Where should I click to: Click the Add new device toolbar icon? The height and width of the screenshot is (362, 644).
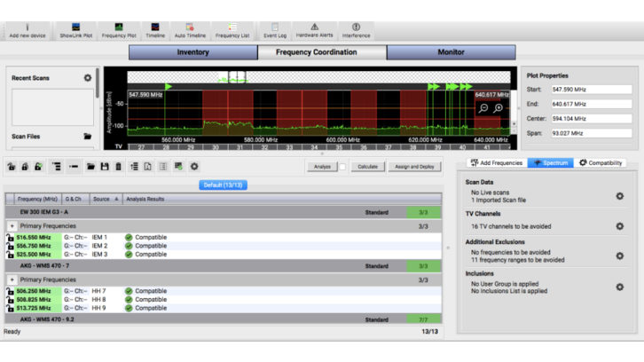click(x=26, y=30)
